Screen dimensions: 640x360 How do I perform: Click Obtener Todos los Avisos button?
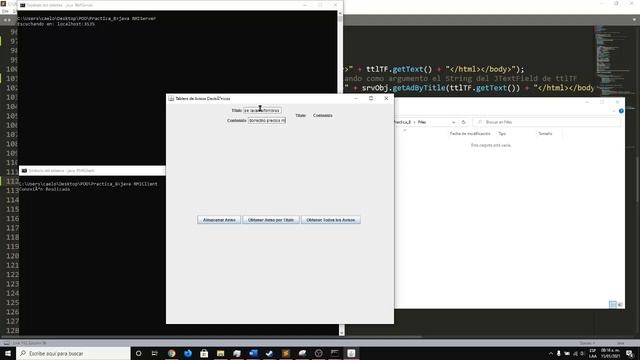[331, 220]
